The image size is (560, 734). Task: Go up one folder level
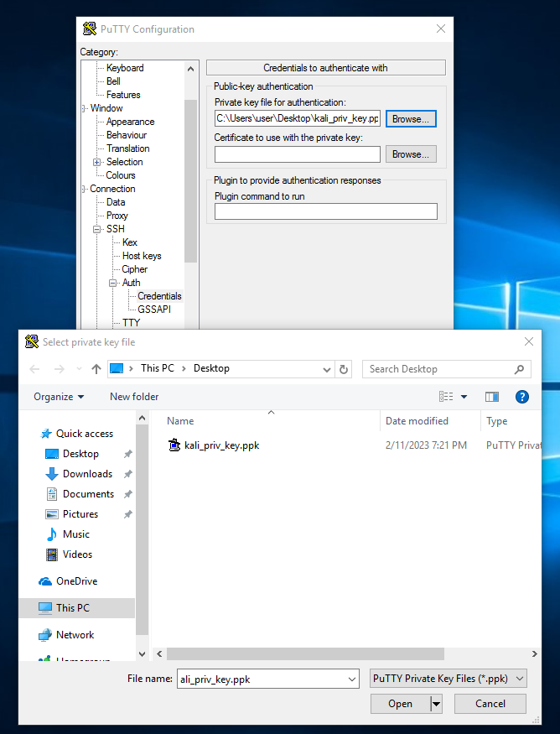[x=96, y=369]
